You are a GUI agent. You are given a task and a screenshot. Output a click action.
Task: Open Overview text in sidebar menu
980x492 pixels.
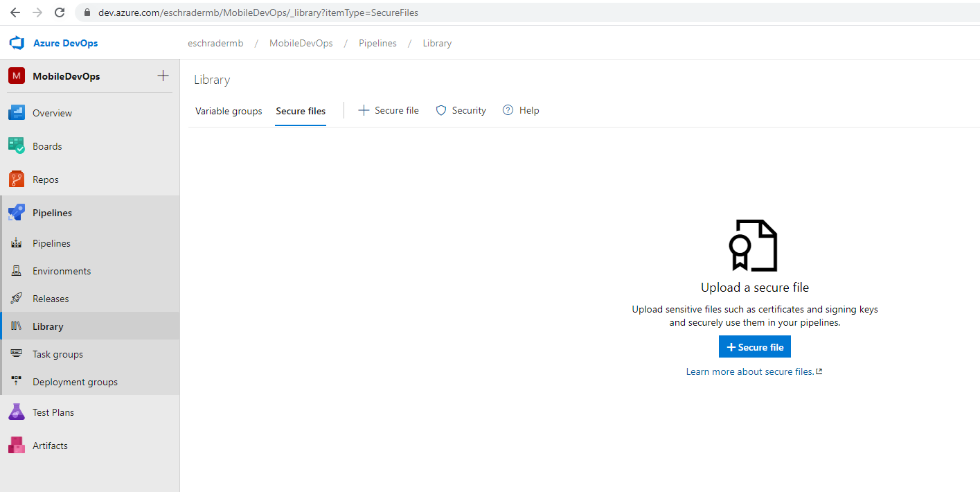[x=53, y=113]
